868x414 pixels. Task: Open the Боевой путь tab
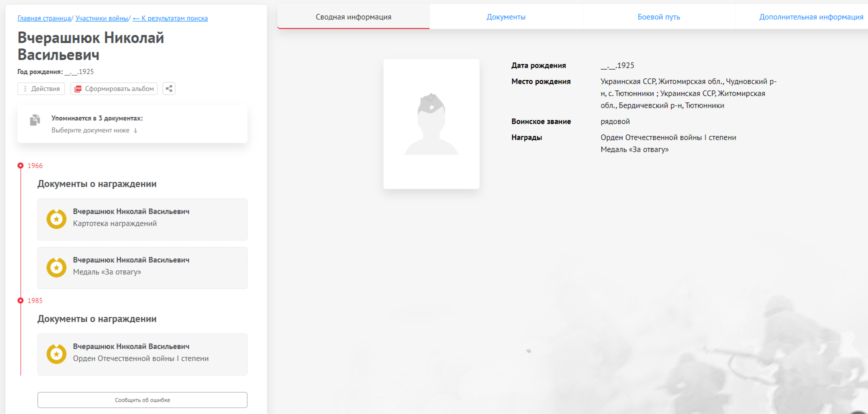pos(658,17)
